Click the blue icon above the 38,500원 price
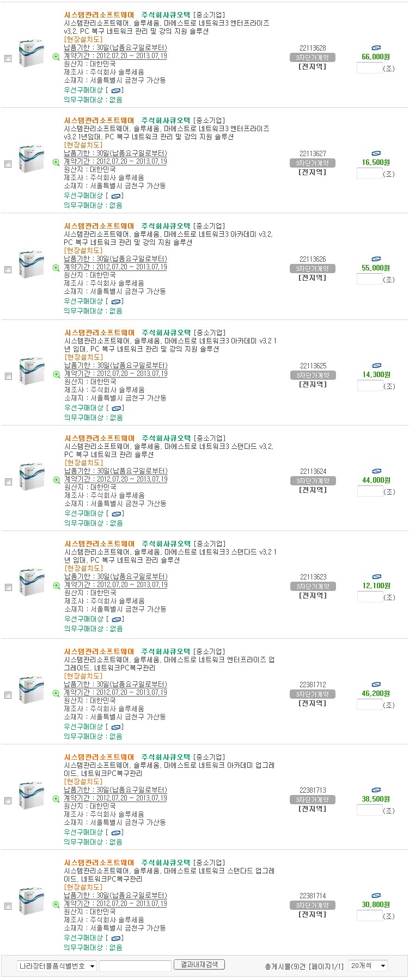The height and width of the screenshot is (980, 409). (x=376, y=790)
